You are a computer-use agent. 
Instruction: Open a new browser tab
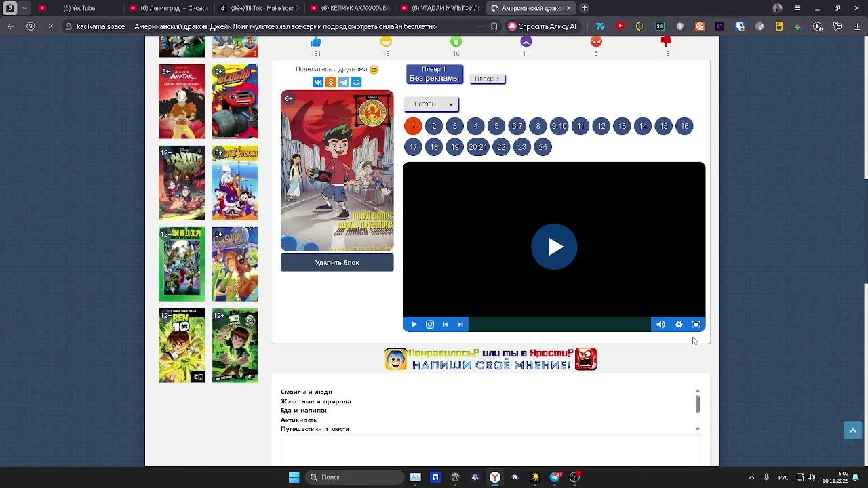tap(585, 8)
